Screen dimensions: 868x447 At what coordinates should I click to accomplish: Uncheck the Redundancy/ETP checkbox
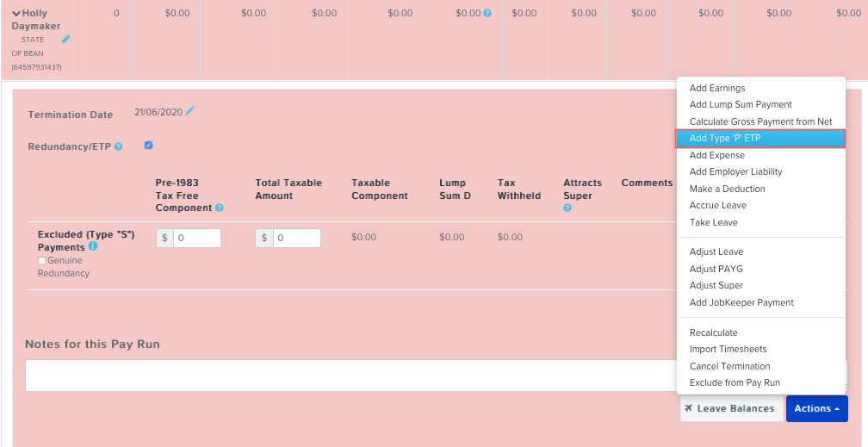click(149, 146)
